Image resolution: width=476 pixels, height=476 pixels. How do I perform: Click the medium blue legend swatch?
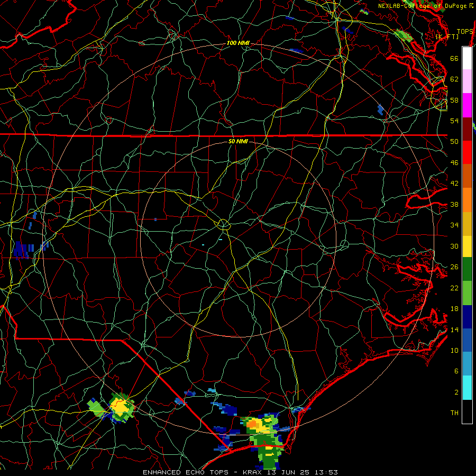point(467,340)
